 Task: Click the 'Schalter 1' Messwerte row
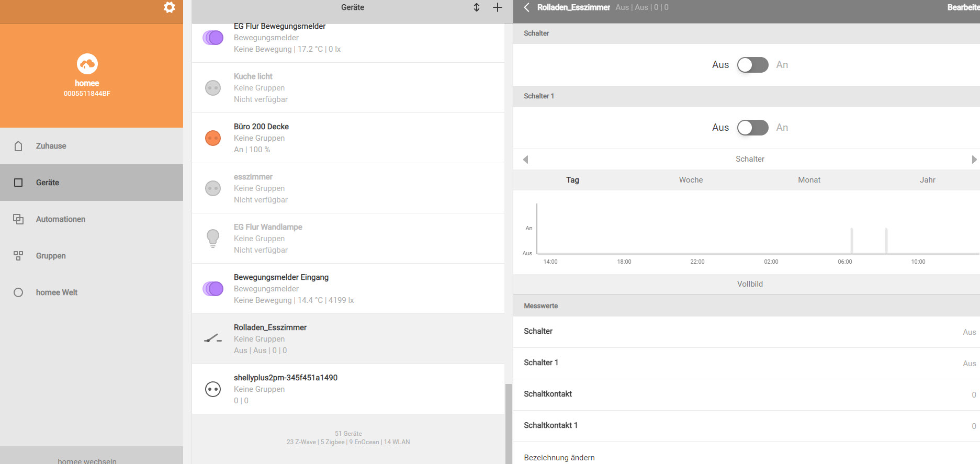click(x=747, y=363)
